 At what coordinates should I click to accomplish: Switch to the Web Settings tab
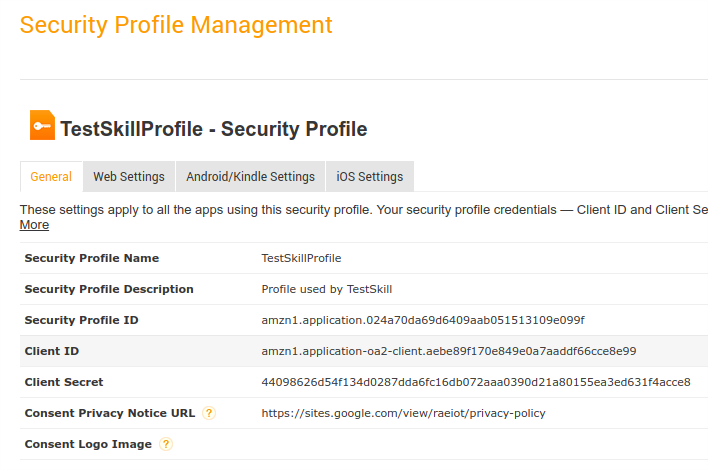pyautogui.click(x=129, y=177)
